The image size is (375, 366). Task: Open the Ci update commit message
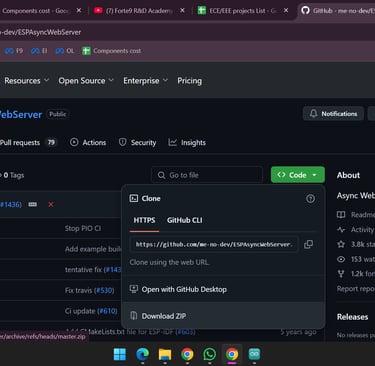pyautogui.click(x=80, y=311)
